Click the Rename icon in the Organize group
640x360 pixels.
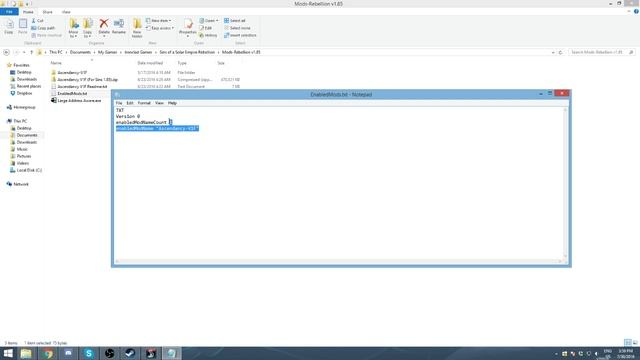tap(119, 24)
